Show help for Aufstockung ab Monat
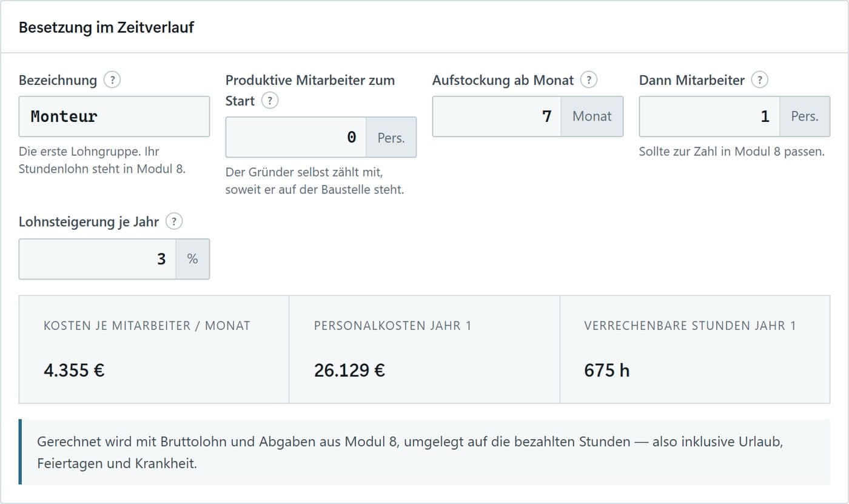Viewport: 849px width, 504px height. click(x=589, y=80)
